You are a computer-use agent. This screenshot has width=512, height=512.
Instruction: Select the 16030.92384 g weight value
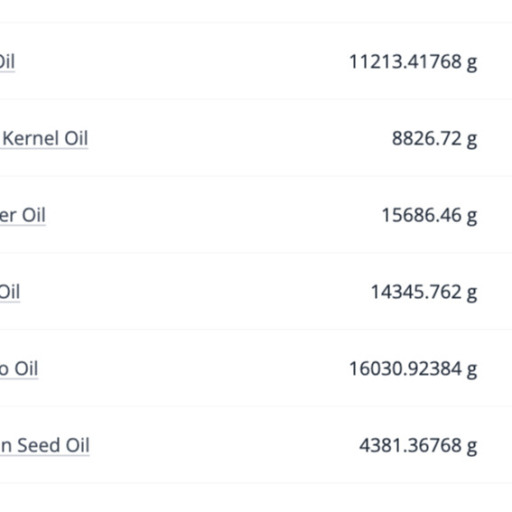click(x=413, y=369)
